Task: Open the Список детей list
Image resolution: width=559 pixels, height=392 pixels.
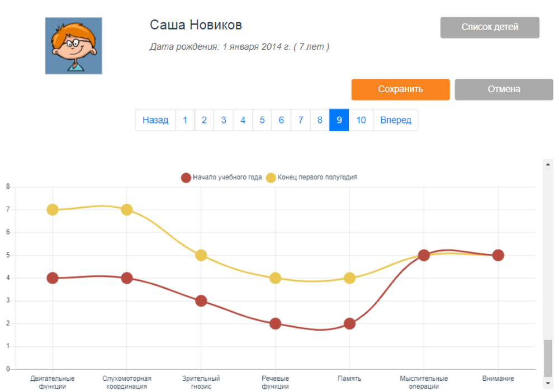Action: tap(490, 27)
